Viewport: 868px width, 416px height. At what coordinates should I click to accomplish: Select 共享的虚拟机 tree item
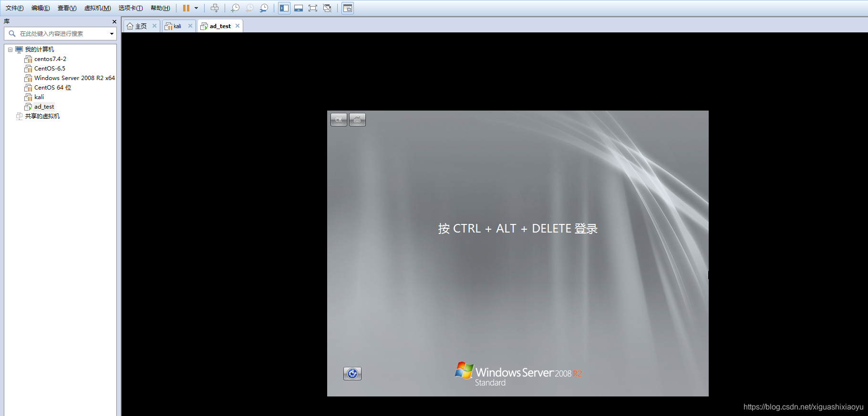[x=42, y=116]
